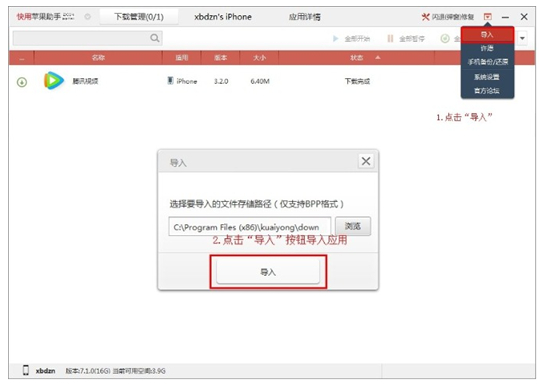Screen dimensions: 539x384
Task: Click the sort arrow in 状态 column header
Action: [378, 57]
